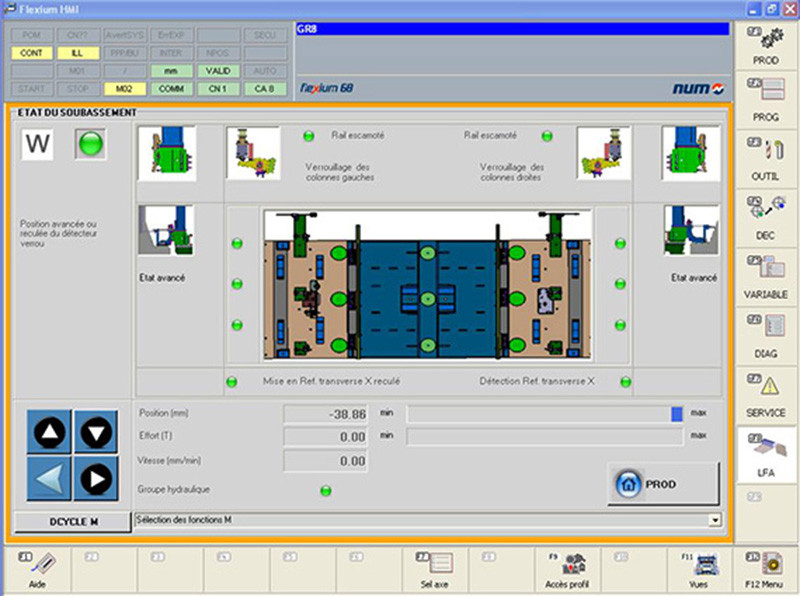Expand the Sélection des fonctions M dropdown
Viewport: 800px width, 596px height.
click(714, 520)
